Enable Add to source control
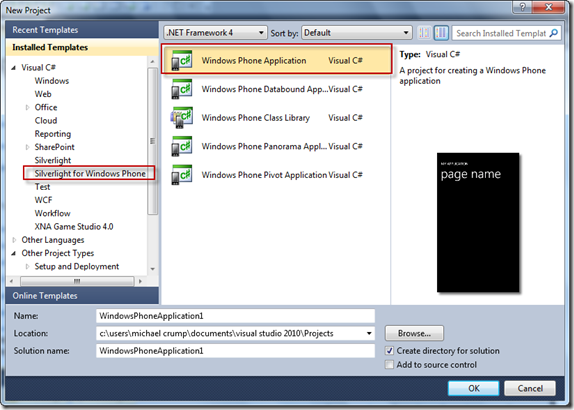The width and height of the screenshot is (574, 410). pos(390,365)
